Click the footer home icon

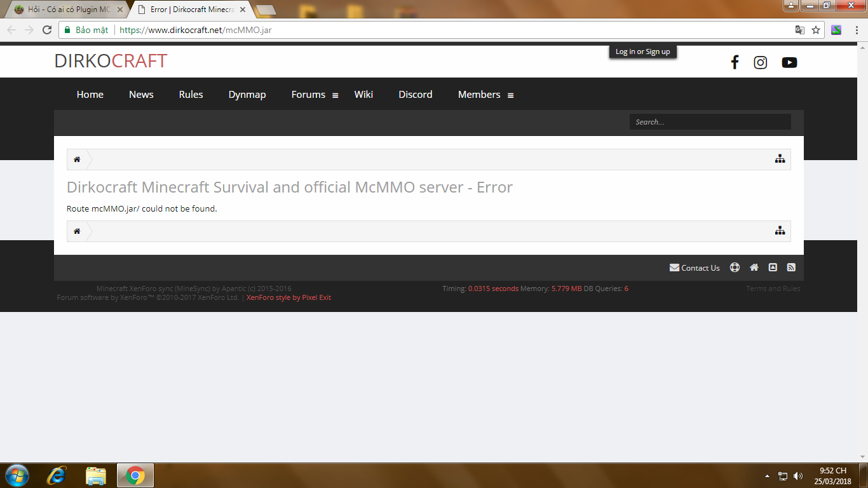click(x=754, y=268)
